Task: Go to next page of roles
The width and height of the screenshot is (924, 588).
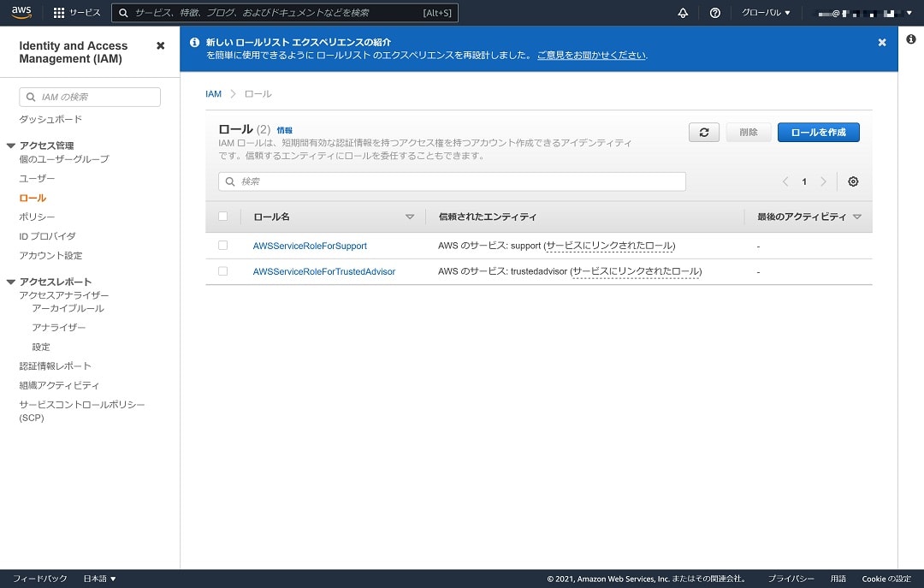Action: pos(823,181)
